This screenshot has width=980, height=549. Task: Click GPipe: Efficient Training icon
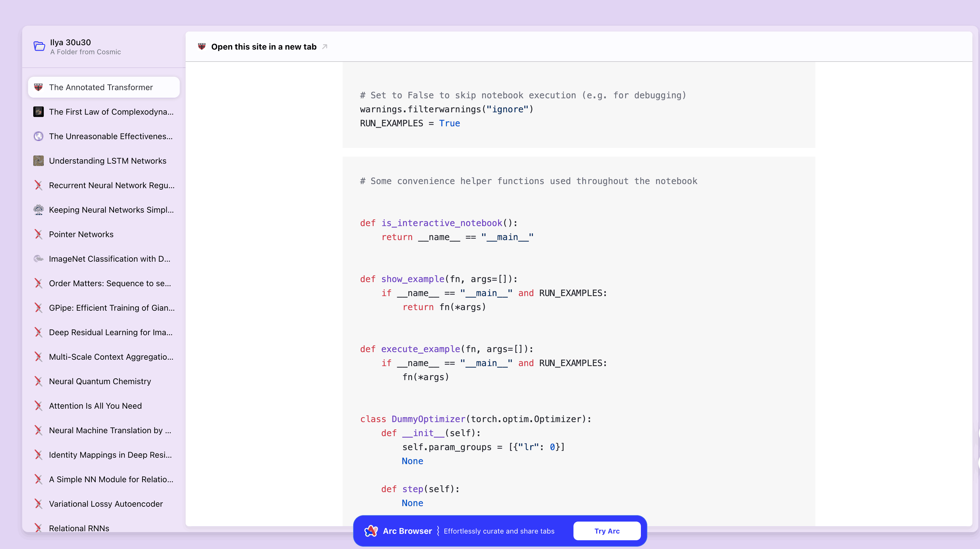tap(38, 307)
